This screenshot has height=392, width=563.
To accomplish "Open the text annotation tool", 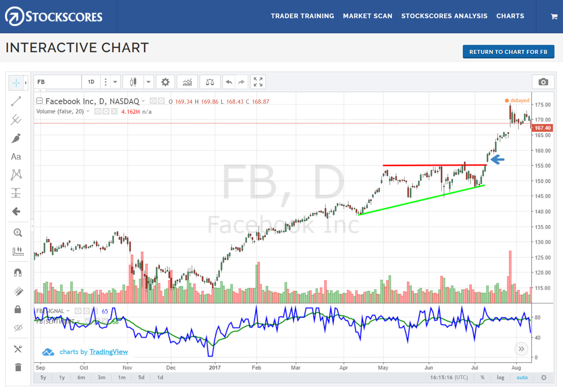I will click(16, 156).
